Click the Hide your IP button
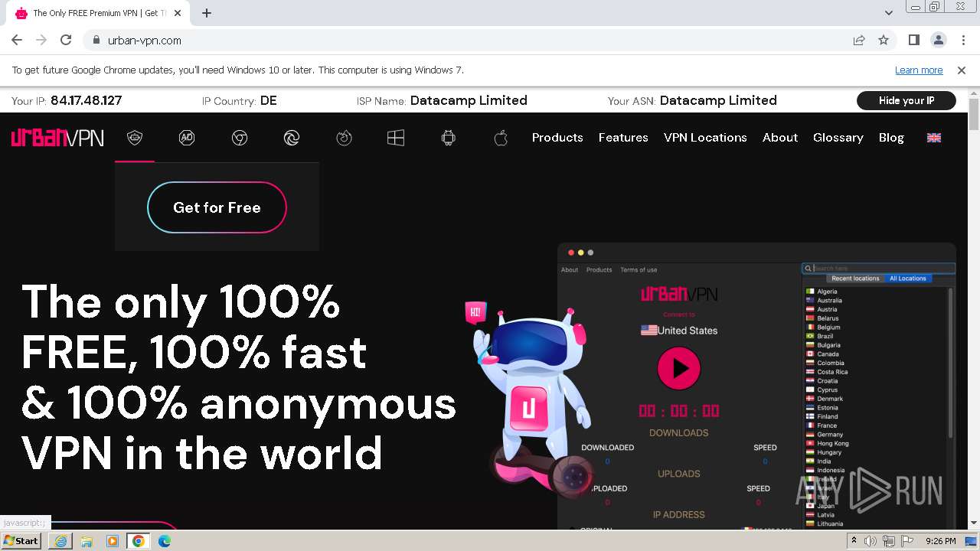 point(906,100)
